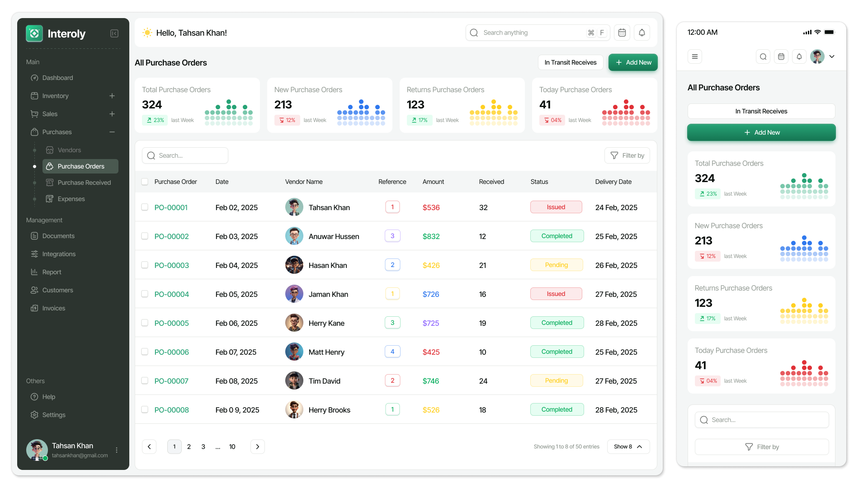The image size is (868, 488).
Task: Open the three-dot menu beside Tahsan Khan
Action: (x=117, y=450)
